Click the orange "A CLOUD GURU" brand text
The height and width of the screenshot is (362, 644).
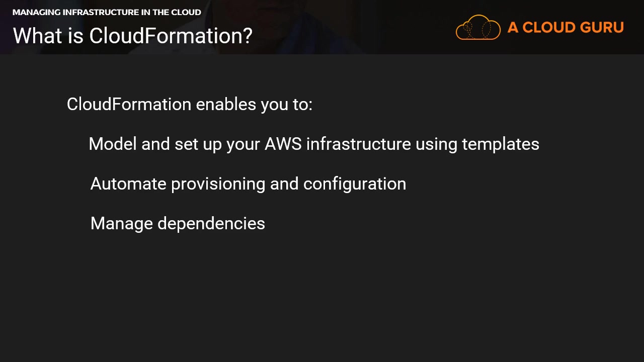566,27
